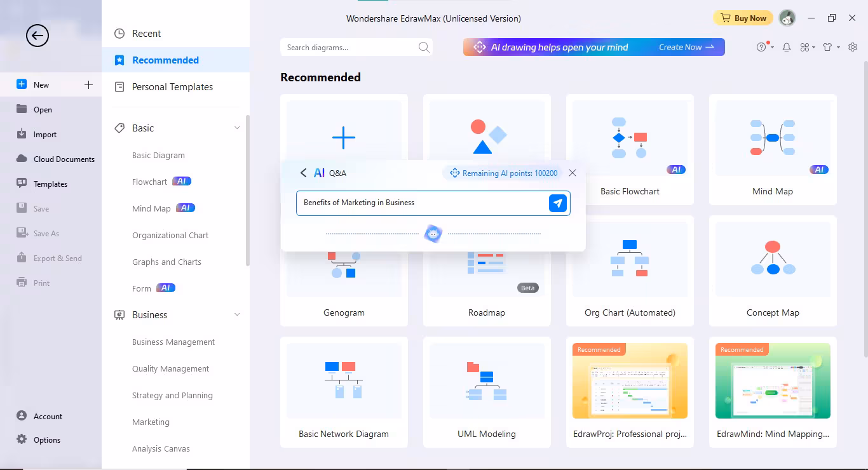868x470 pixels.
Task: Open Organizational Chart category
Action: pos(170,235)
